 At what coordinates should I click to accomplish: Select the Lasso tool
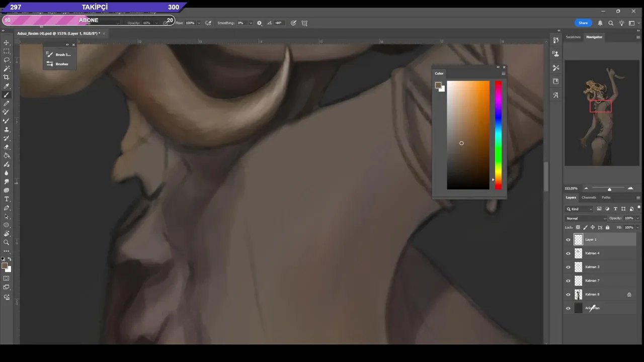coord(7,60)
